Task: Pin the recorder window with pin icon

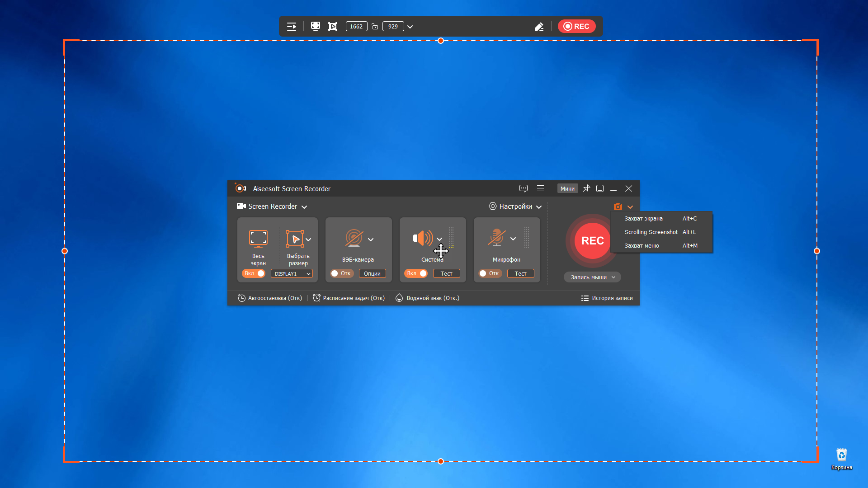Action: point(586,188)
